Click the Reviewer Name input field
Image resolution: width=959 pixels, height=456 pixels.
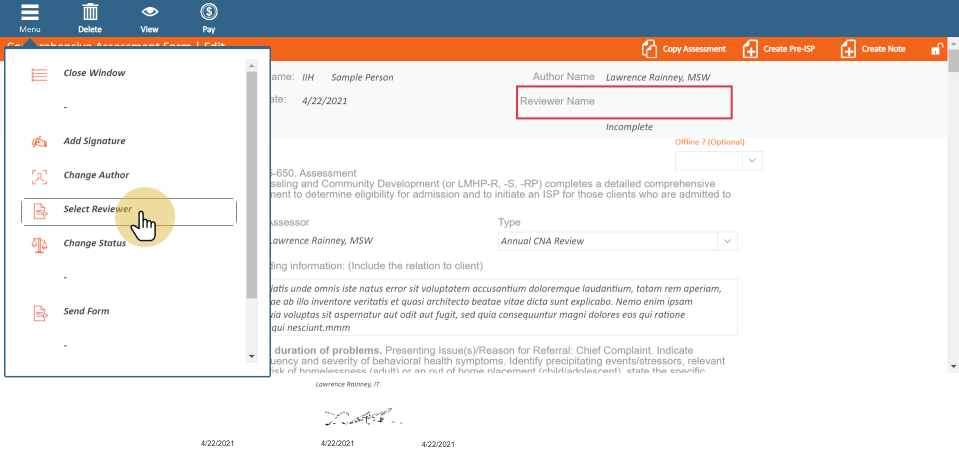(x=624, y=102)
